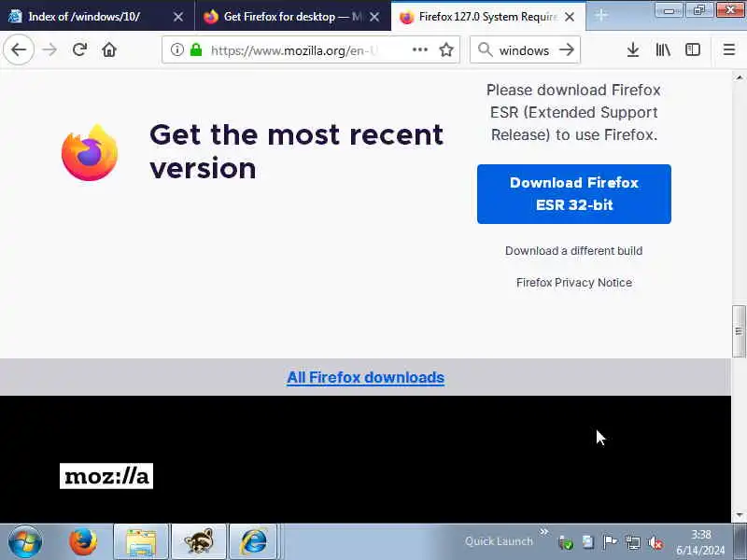This screenshot has height=560, width=747.
Task: Toggle the sidebar view
Action: click(692, 49)
